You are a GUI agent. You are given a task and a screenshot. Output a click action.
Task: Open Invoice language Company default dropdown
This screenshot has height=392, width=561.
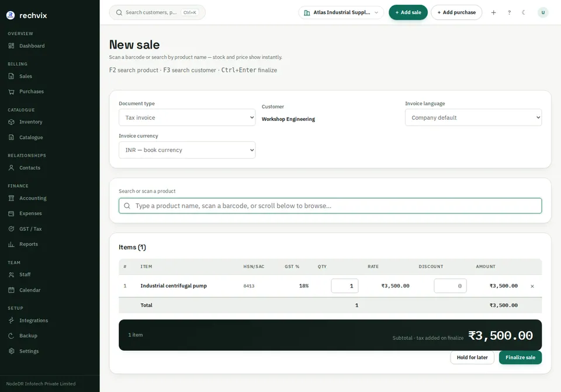click(x=473, y=117)
